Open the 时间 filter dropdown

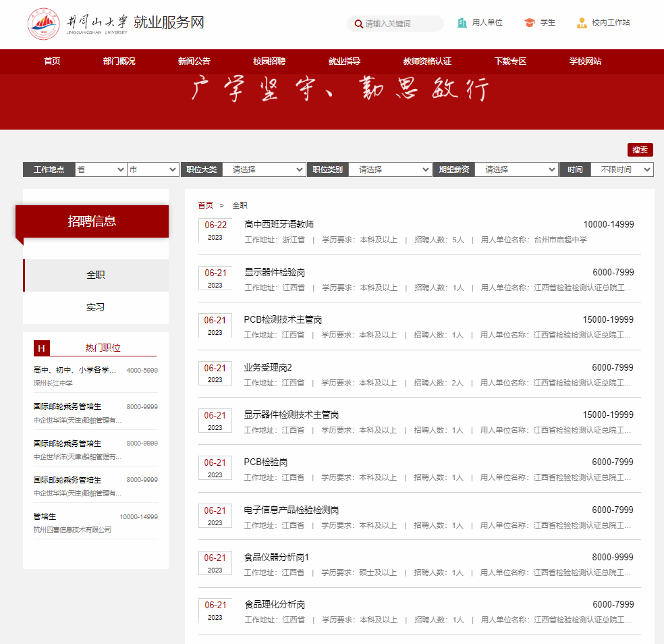622,169
